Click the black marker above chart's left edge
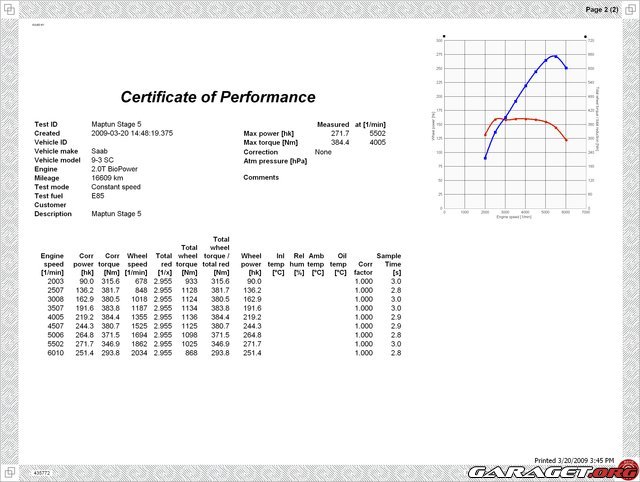 pos(443,35)
